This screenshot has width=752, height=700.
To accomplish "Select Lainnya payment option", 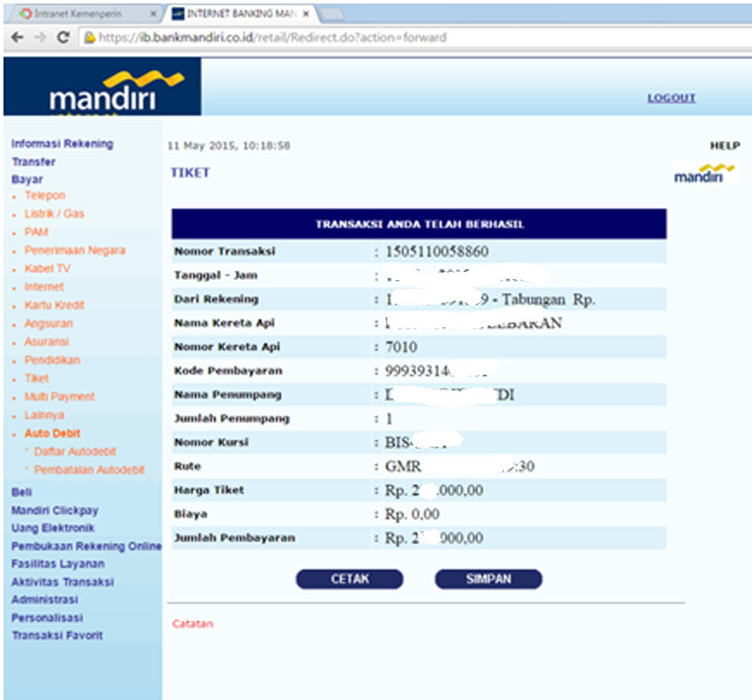I will (44, 414).
